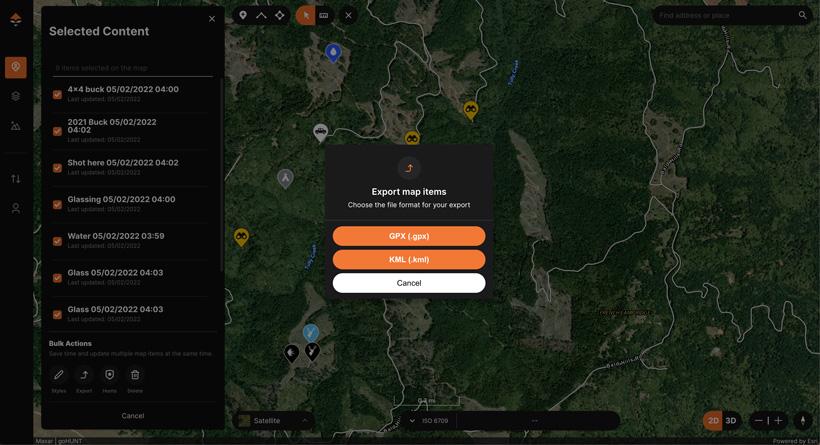The width and height of the screenshot is (820, 445).
Task: Click the Export arrow bulk action
Action: [84, 375]
